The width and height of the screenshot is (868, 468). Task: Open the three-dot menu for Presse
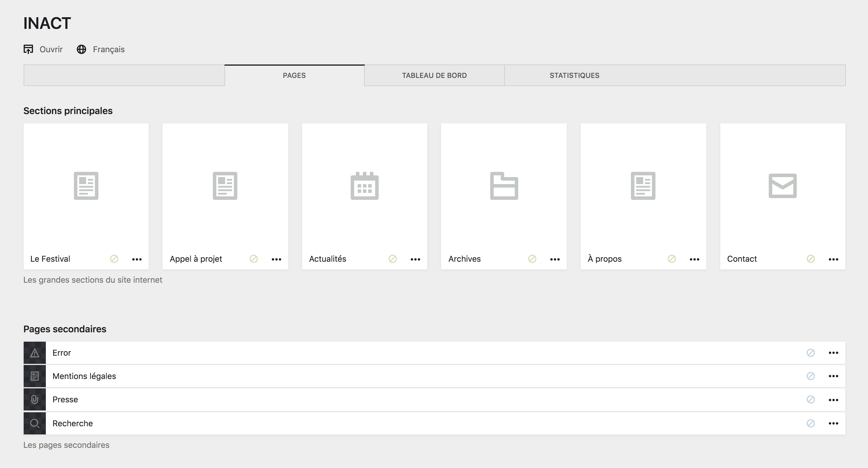(x=833, y=400)
